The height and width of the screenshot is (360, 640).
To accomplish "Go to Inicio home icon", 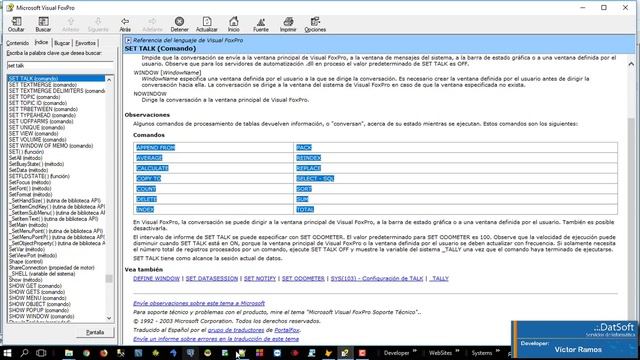I will (x=234, y=24).
